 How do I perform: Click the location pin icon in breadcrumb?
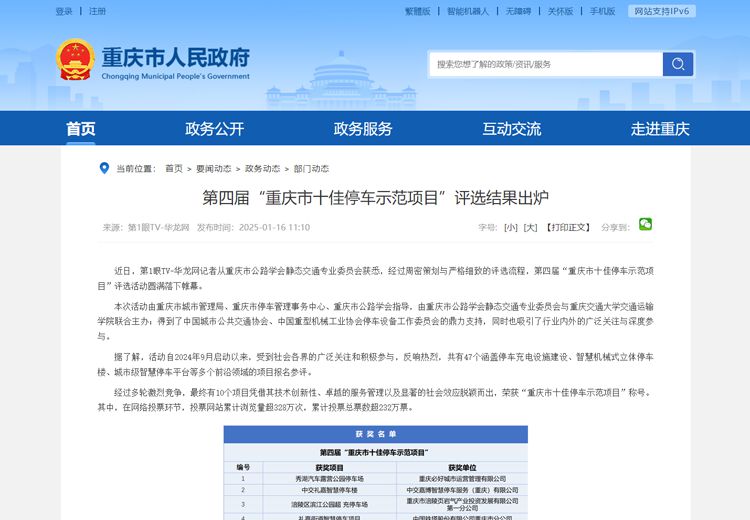point(104,168)
